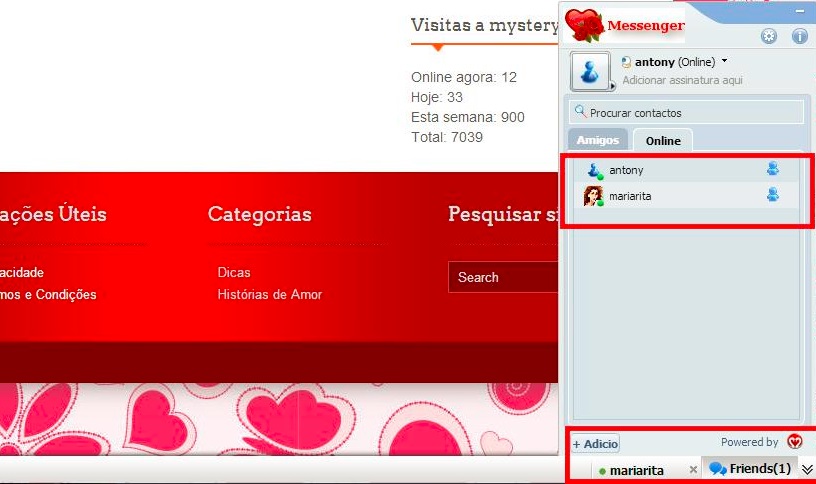Click the contact icon beside mariarita
816x484 pixels.
tap(772, 195)
